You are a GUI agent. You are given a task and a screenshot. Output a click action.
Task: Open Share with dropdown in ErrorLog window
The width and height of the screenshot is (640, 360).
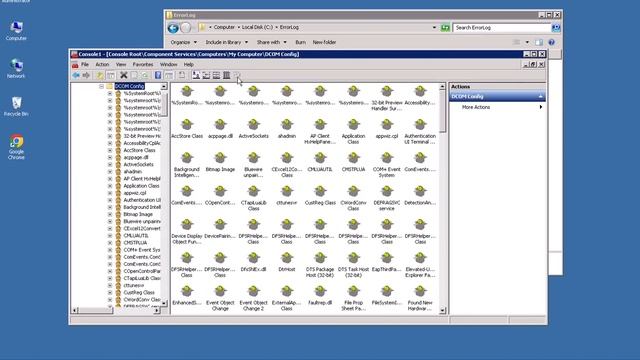[x=271, y=42]
